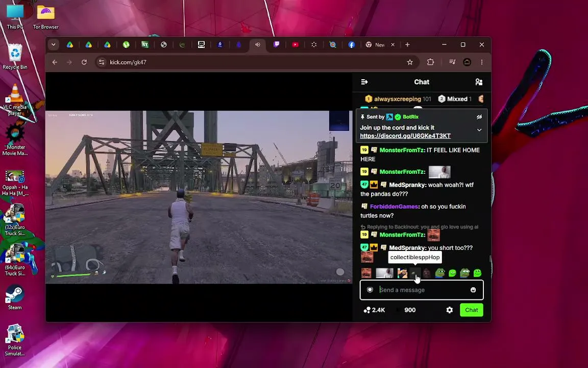
Task: Open Recycle Bin on desktop
Action: (x=15, y=56)
